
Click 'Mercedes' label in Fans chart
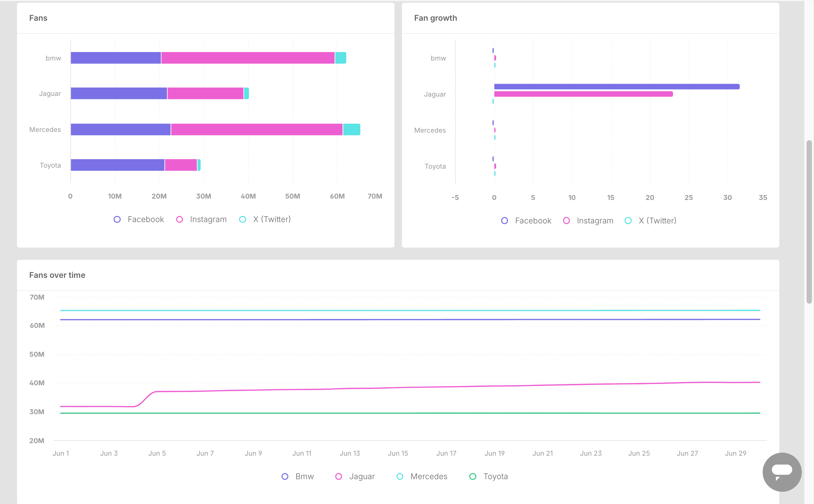45,130
